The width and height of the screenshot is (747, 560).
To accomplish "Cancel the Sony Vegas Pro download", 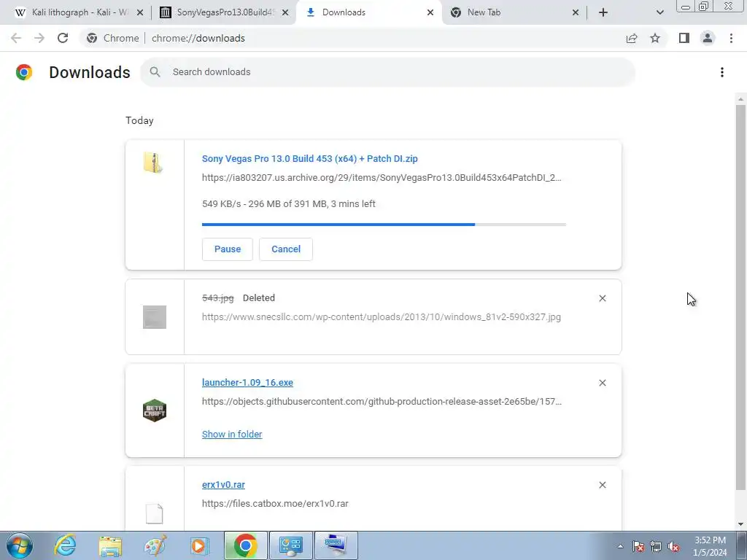I will (x=286, y=249).
